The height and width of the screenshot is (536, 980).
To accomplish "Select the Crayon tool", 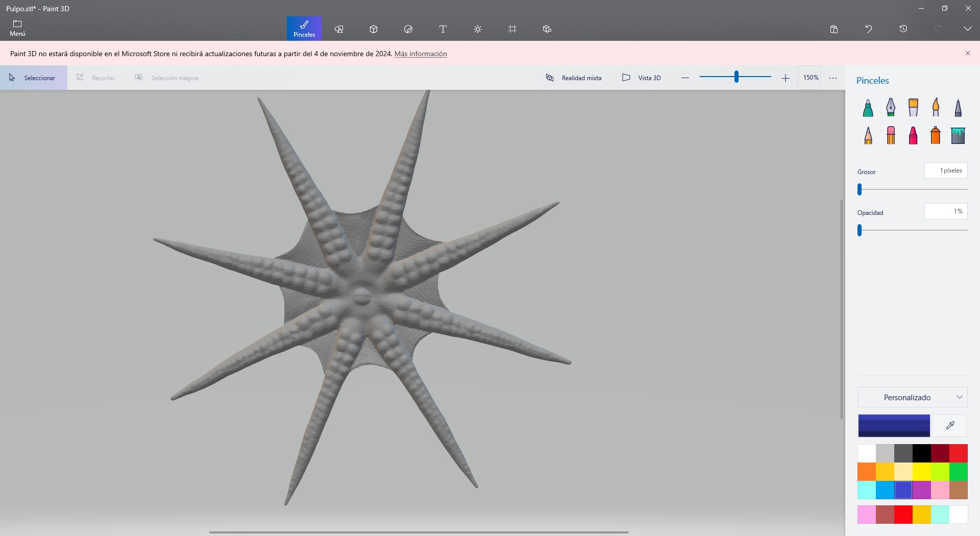I will 913,136.
